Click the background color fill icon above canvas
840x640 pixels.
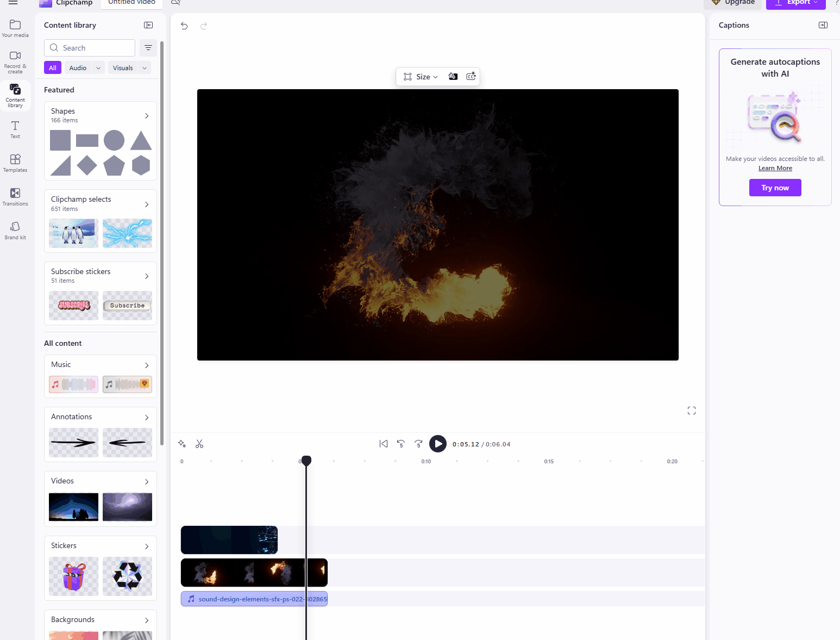pos(453,76)
